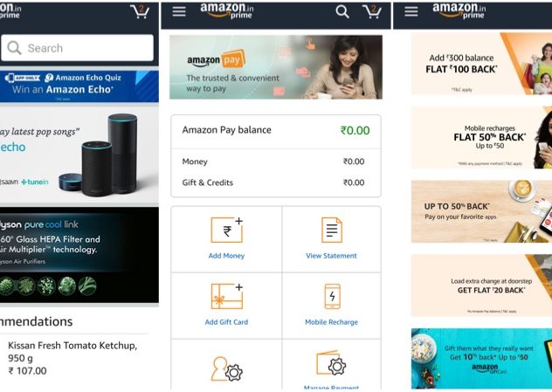Open the cart icon on left screen
This screenshot has width=552, height=392.
pos(140,11)
